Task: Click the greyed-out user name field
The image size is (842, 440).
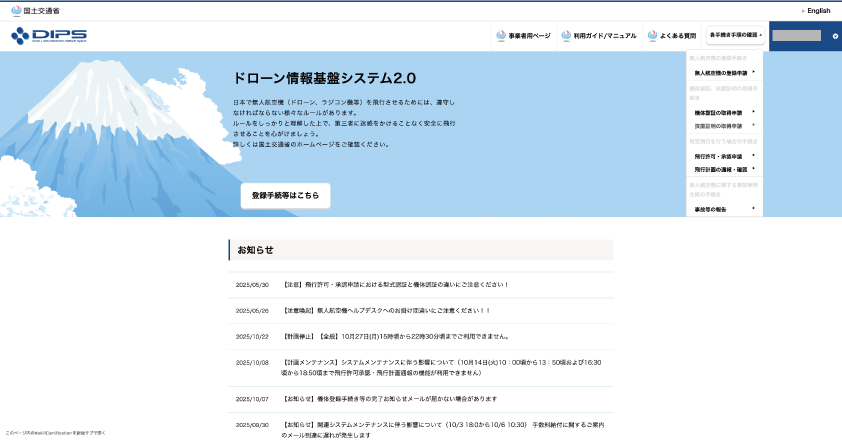Action: [x=796, y=36]
